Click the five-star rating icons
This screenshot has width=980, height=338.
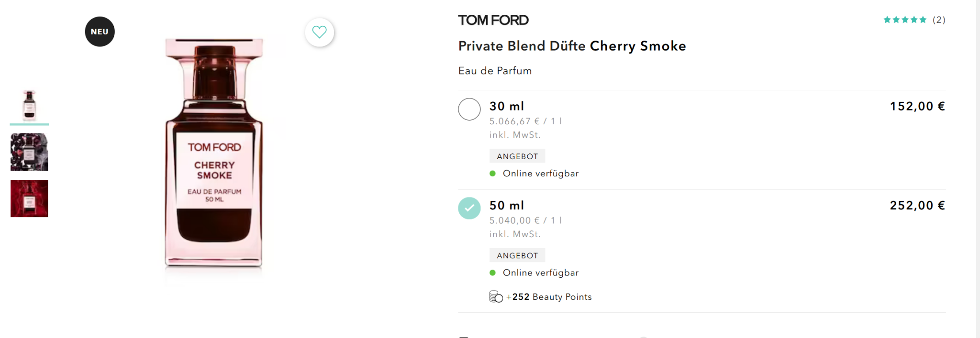tap(904, 20)
